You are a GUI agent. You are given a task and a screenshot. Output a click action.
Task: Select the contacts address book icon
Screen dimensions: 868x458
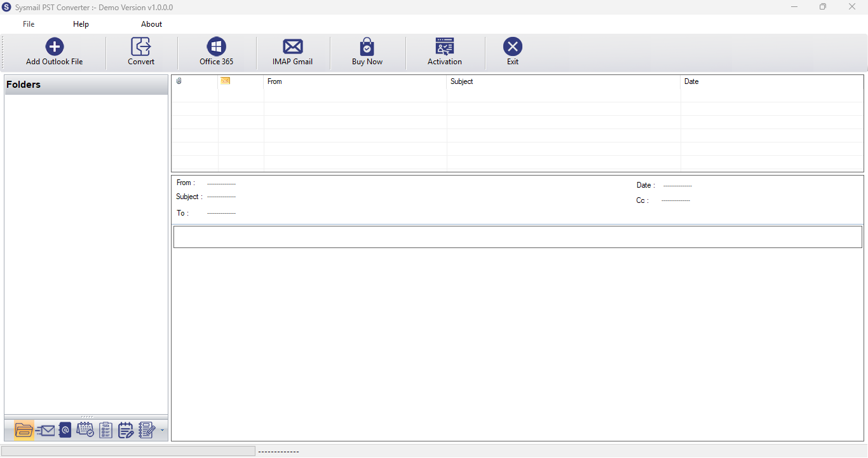65,430
